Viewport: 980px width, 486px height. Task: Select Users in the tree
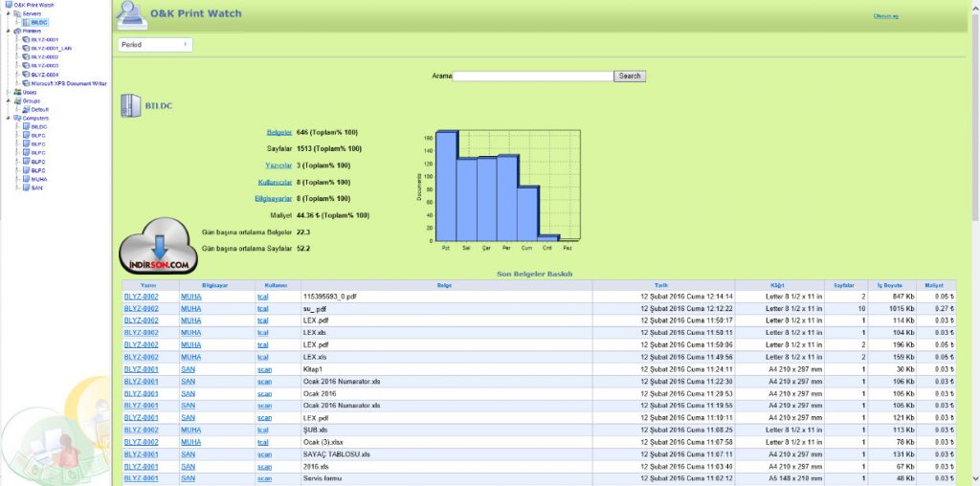(30, 93)
